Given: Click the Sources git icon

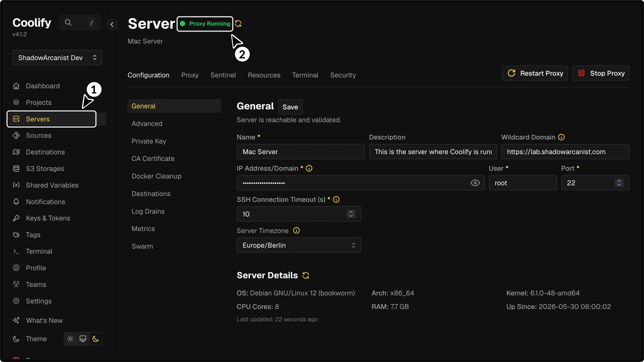Looking at the screenshot, I should pyautogui.click(x=16, y=135).
